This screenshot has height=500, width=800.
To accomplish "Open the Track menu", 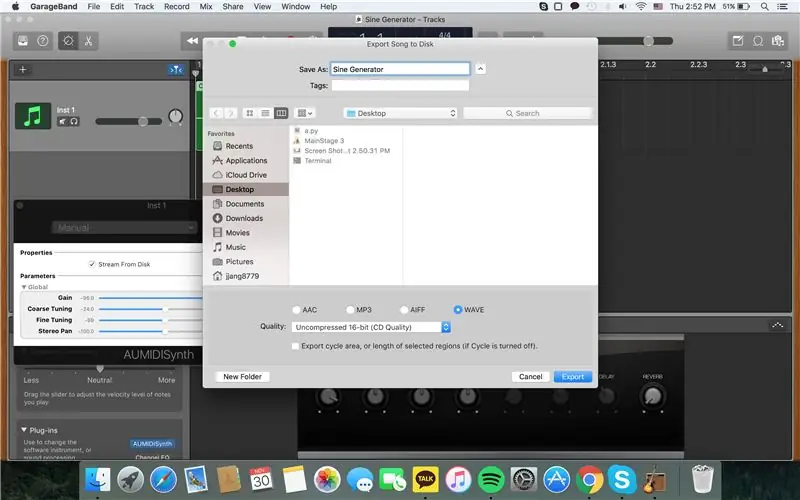I will click(144, 7).
